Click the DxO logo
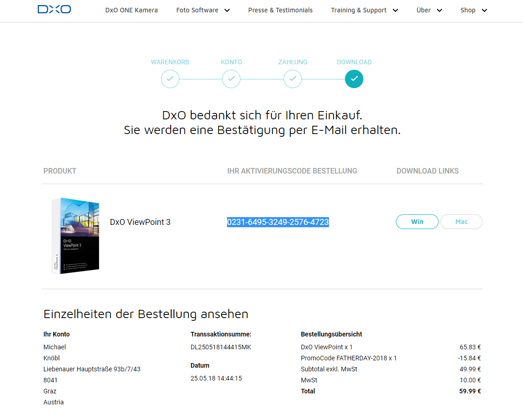 (55, 9)
